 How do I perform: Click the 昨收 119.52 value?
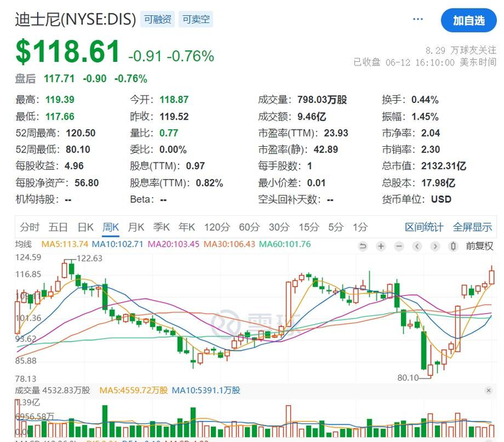pyautogui.click(x=174, y=117)
